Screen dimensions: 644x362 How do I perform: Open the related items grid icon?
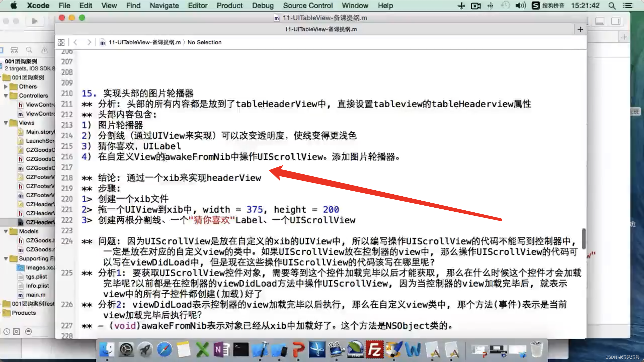[61, 42]
